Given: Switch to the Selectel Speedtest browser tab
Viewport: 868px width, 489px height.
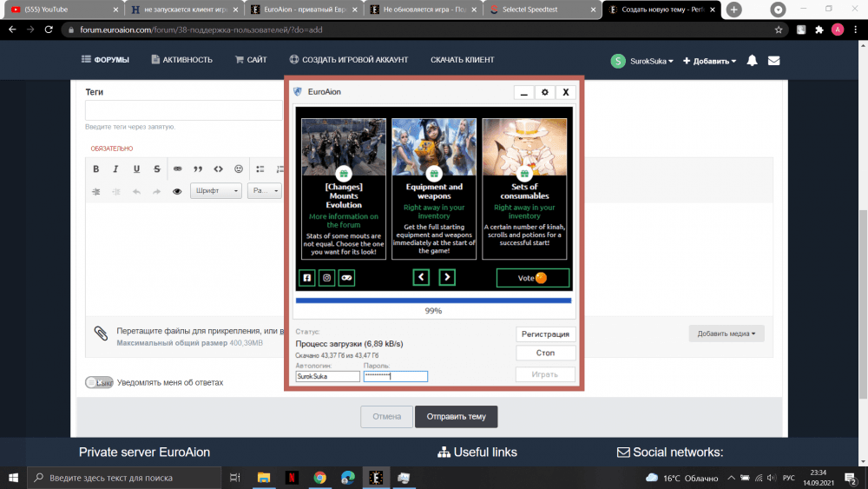Looking at the screenshot, I should pos(535,10).
